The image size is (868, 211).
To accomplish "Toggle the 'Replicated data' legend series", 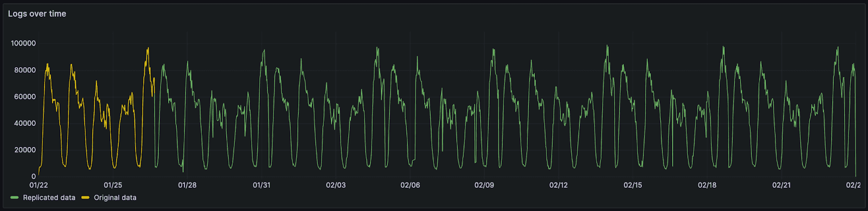I will click(49, 197).
